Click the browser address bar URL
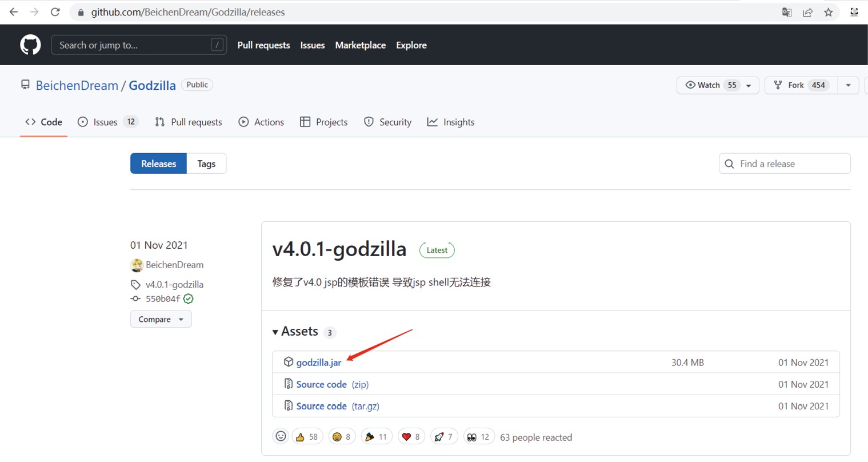Viewport: 868px width, 462px height. 188,12
